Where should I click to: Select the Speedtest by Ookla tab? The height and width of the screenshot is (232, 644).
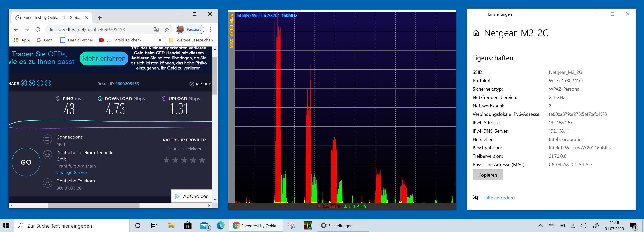coord(52,18)
